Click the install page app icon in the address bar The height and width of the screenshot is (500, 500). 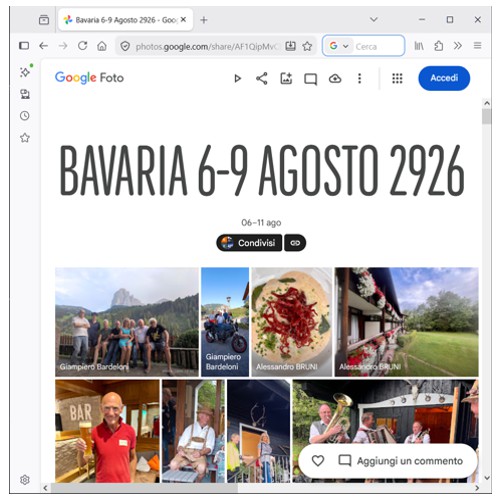pos(291,46)
